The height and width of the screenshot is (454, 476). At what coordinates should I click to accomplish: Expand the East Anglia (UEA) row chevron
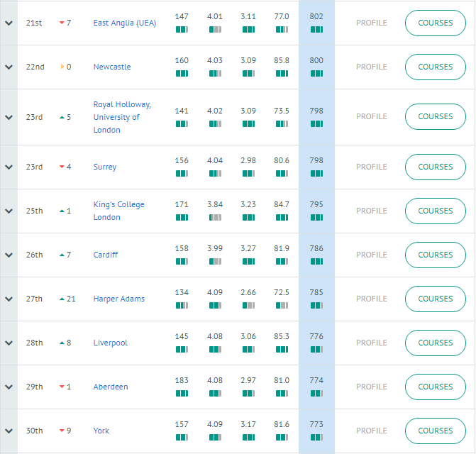pos(9,23)
